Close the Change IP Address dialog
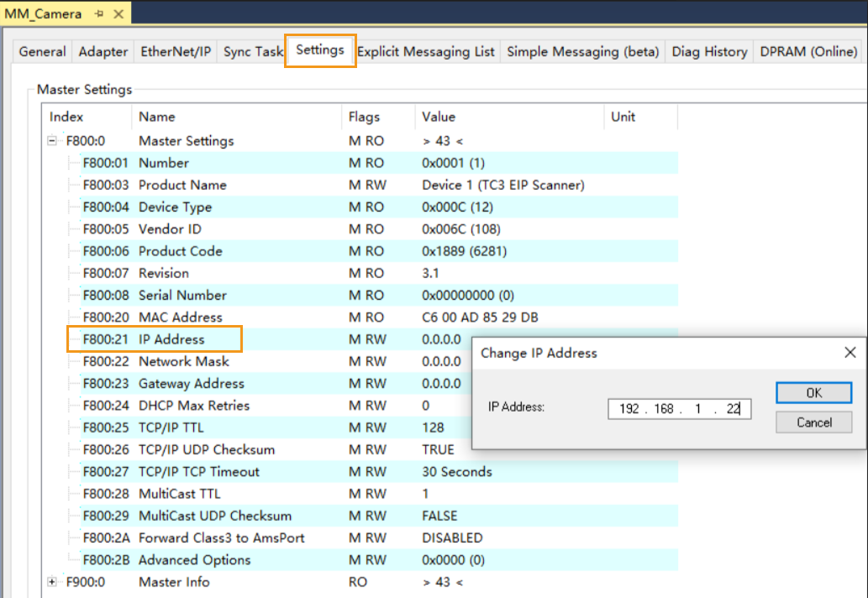868x598 pixels. 850,353
